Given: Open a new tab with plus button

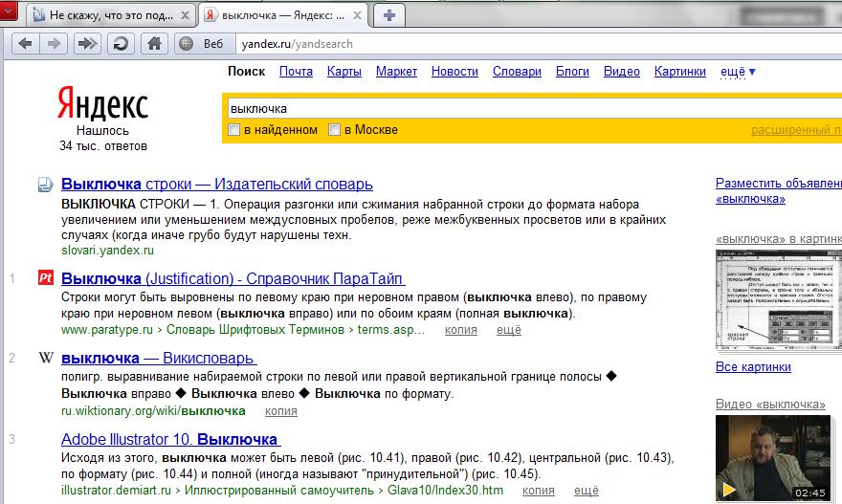Looking at the screenshot, I should [389, 15].
